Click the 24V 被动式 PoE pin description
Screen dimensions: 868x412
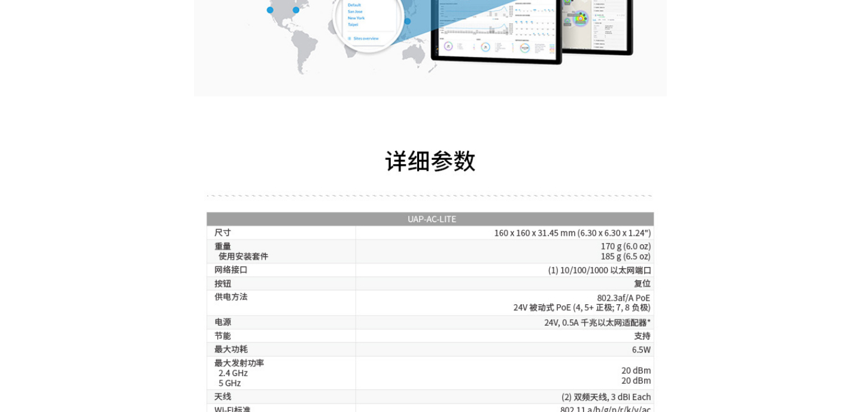(582, 308)
